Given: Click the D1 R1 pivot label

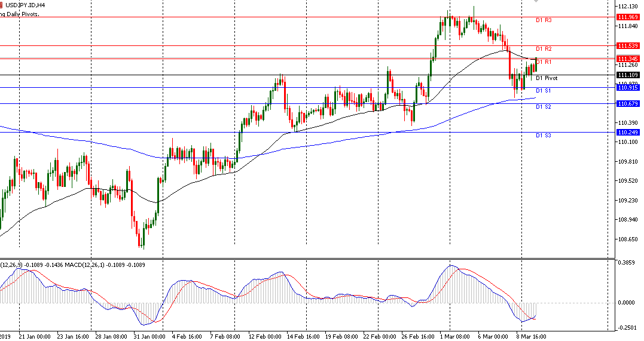Looking at the screenshot, I should (x=544, y=62).
